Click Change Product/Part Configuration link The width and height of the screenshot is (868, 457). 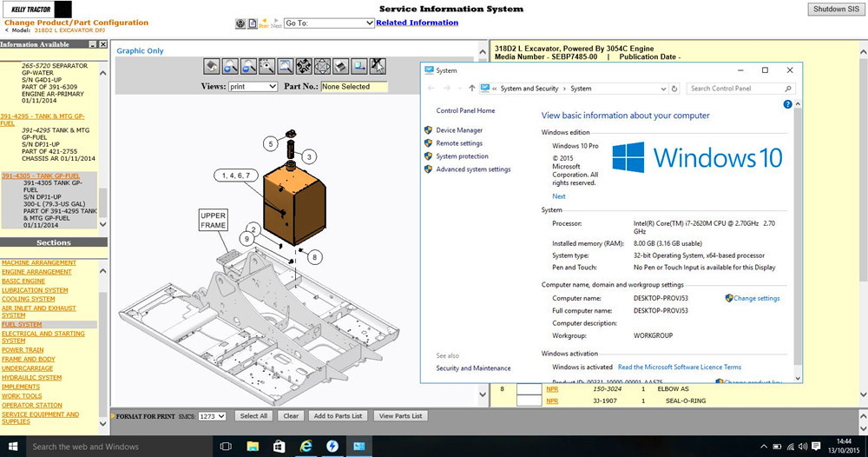click(76, 23)
